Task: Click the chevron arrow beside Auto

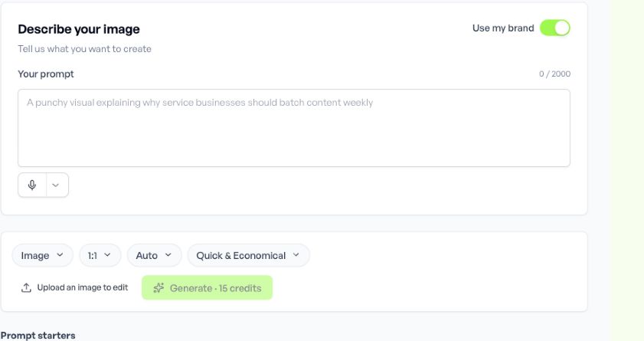Action: (168, 255)
